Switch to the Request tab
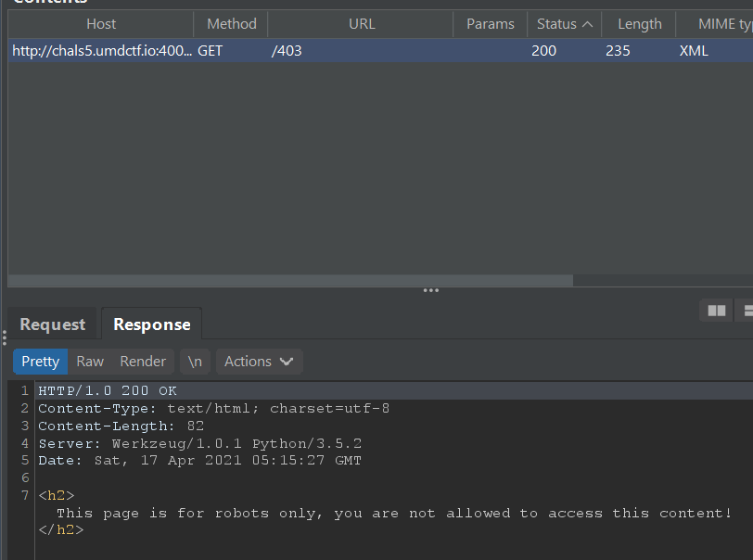 tap(52, 325)
